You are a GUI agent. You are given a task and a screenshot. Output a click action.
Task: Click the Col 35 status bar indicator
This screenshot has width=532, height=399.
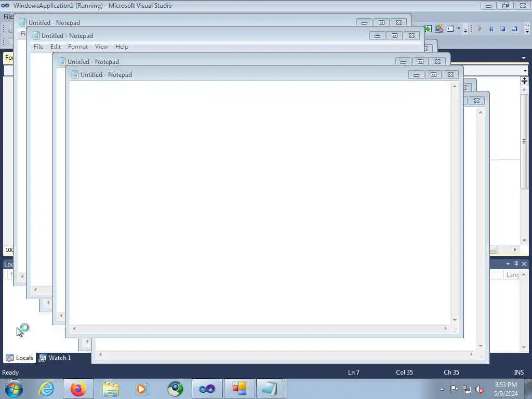[404, 372]
